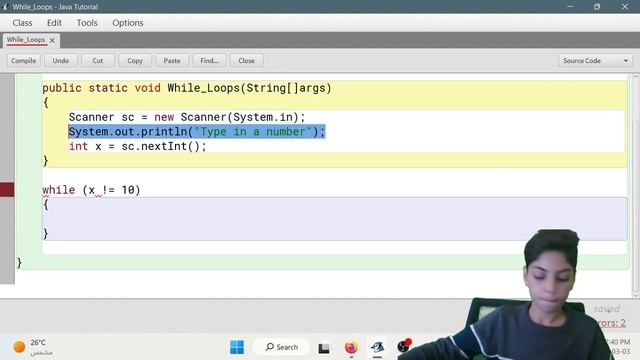
Task: Click the toolbar Close button
Action: (x=247, y=60)
